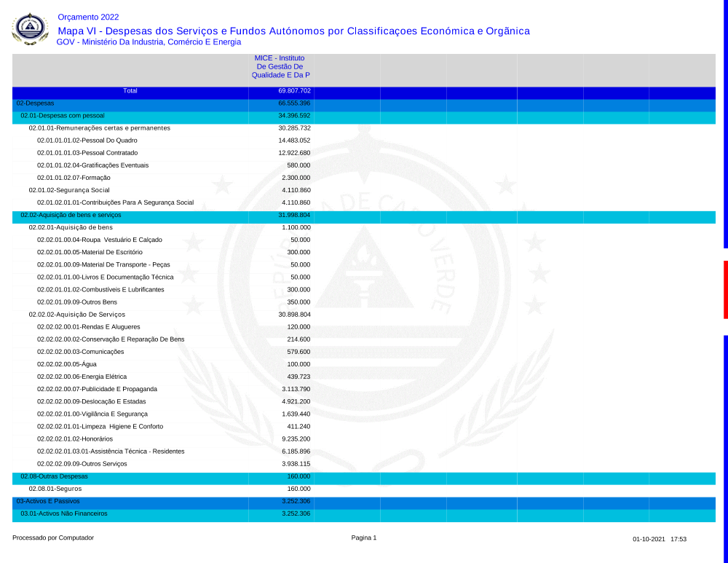The width and height of the screenshot is (728, 563).
Task: Select the 02.01-Despesas com pessoal row
Action: coord(63,116)
